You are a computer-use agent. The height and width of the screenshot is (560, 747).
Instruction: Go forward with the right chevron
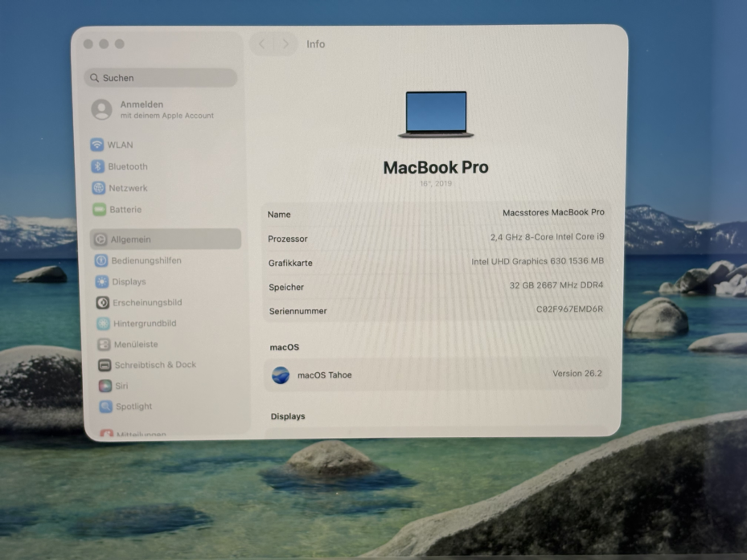285,44
